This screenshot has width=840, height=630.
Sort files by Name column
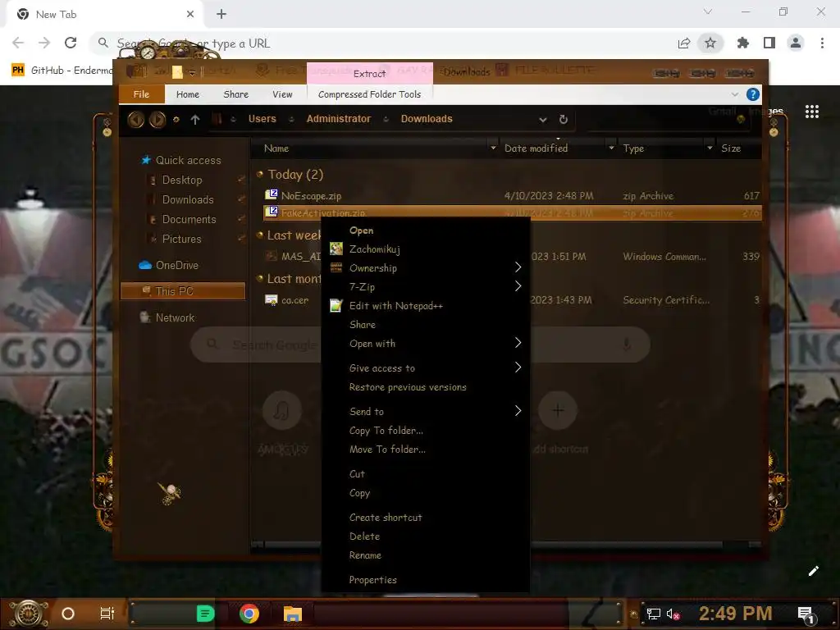pyautogui.click(x=276, y=148)
